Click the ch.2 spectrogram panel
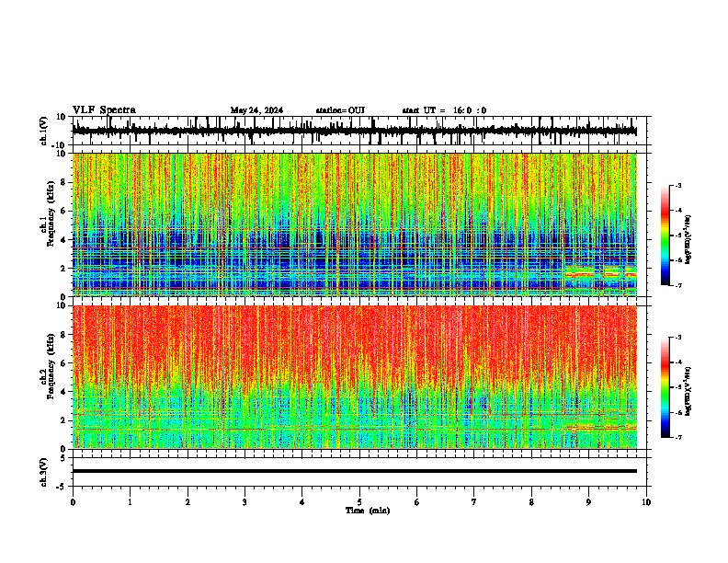This screenshot has height=563, width=728. pos(355,377)
